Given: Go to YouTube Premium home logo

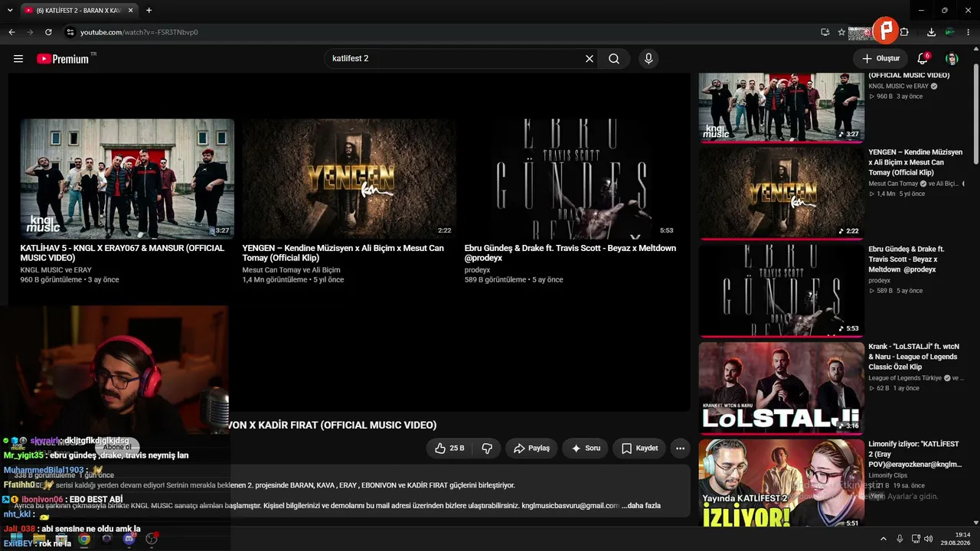Looking at the screenshot, I should coord(63,59).
